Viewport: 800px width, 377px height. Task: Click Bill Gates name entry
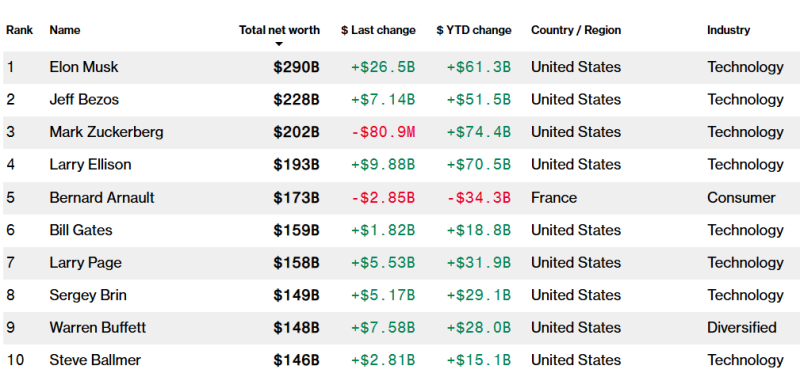point(81,230)
